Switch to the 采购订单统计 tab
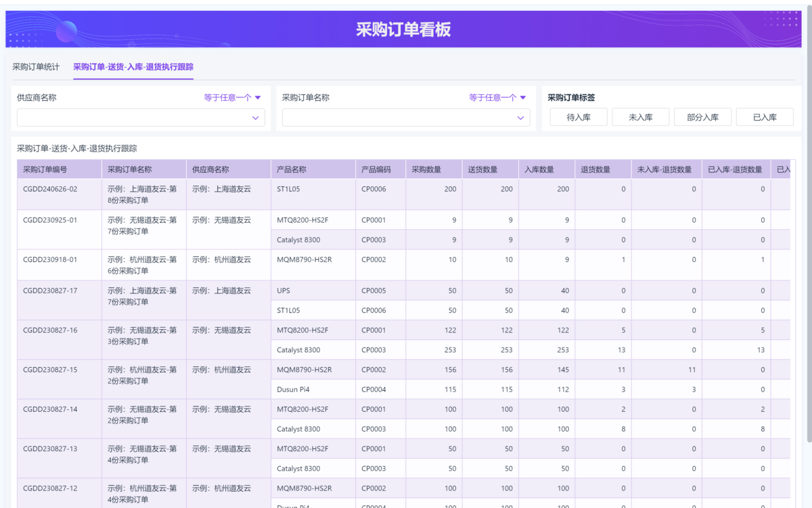The image size is (812, 508). point(36,67)
